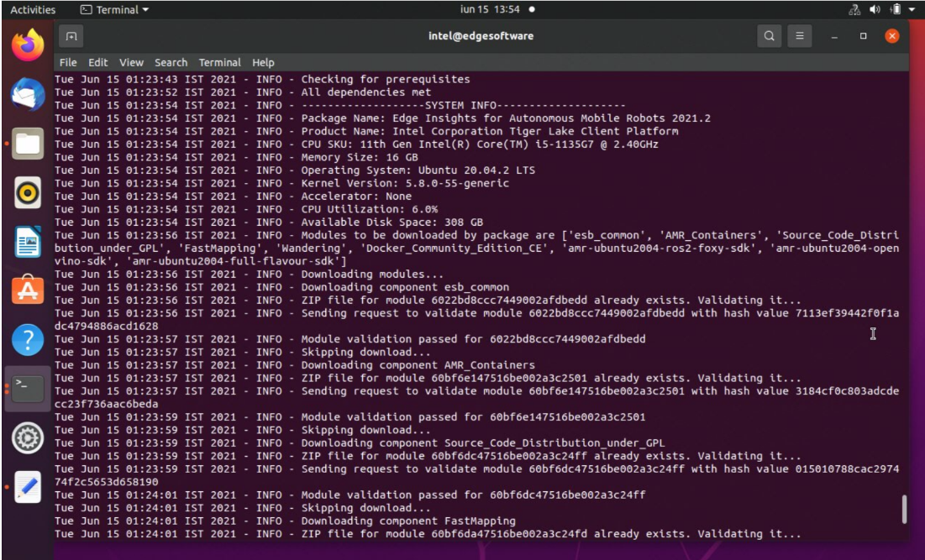The width and height of the screenshot is (925, 560).
Task: Open the View menu
Action: (x=131, y=62)
